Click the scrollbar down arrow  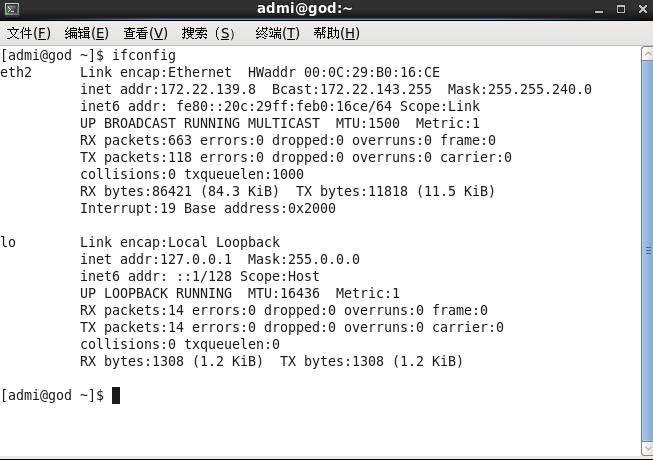click(645, 448)
